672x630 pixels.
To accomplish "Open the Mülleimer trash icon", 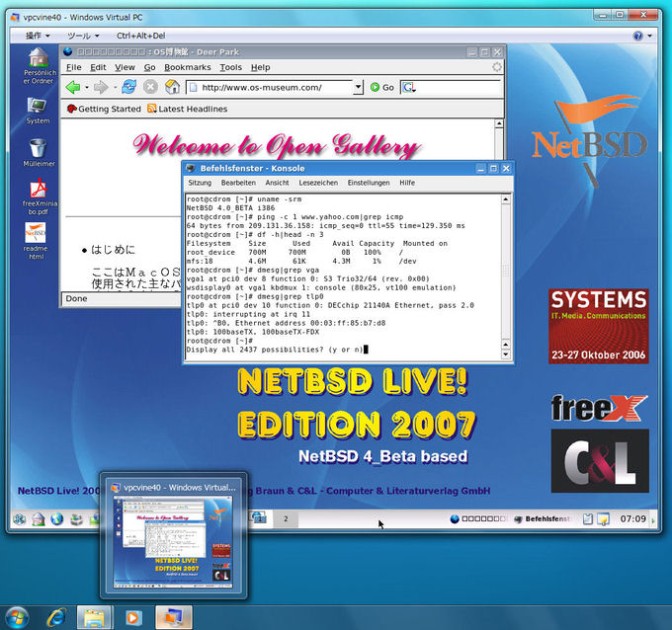I will 39,153.
